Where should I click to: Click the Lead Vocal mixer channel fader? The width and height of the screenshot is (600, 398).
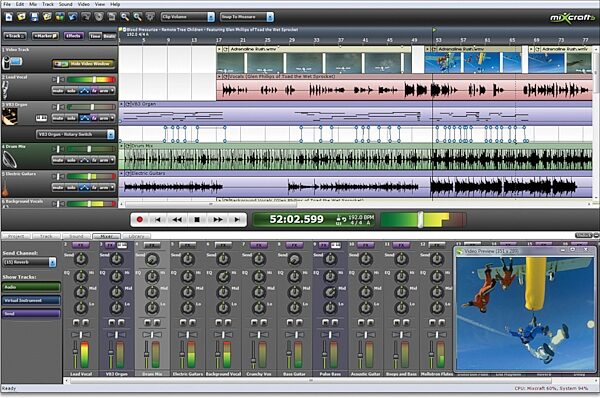pyautogui.click(x=75, y=352)
